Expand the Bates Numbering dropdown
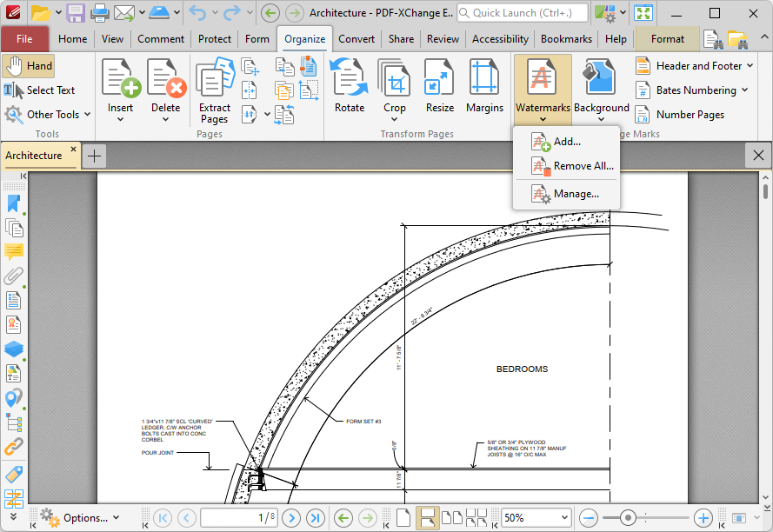 tap(745, 90)
